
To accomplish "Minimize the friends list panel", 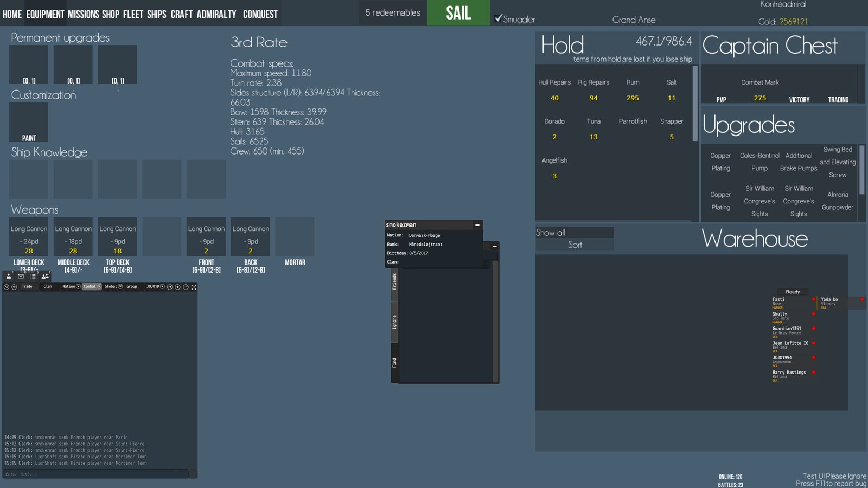I will click(494, 246).
